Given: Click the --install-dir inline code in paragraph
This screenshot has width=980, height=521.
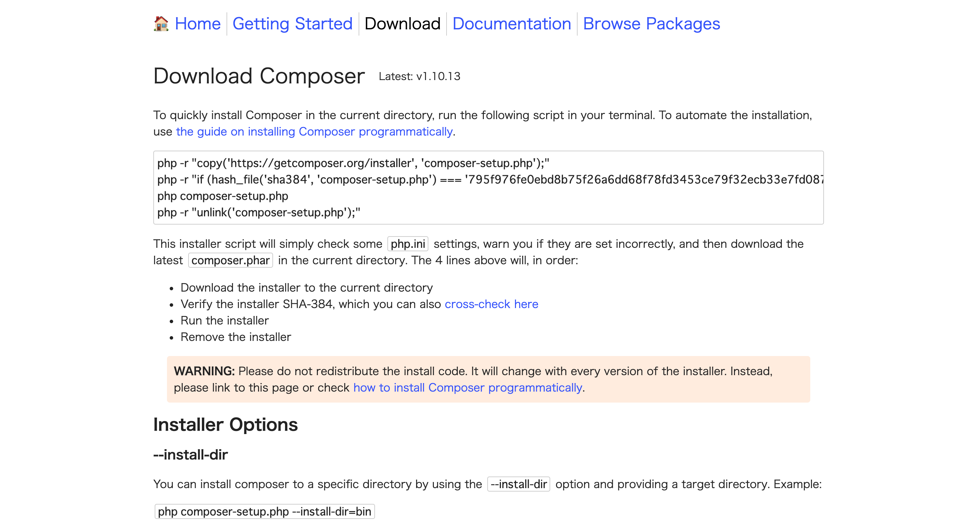Looking at the screenshot, I should [x=518, y=484].
